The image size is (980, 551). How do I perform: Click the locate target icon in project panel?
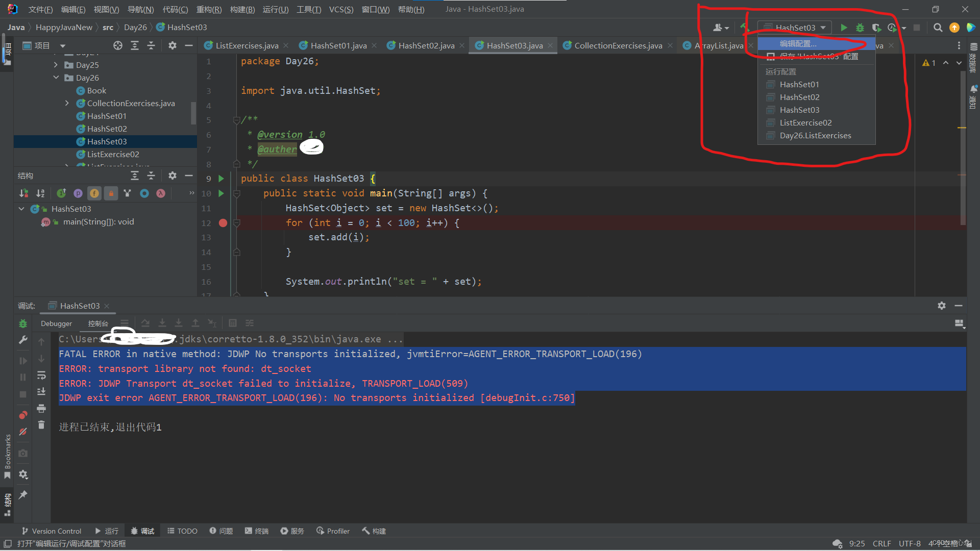118,45
